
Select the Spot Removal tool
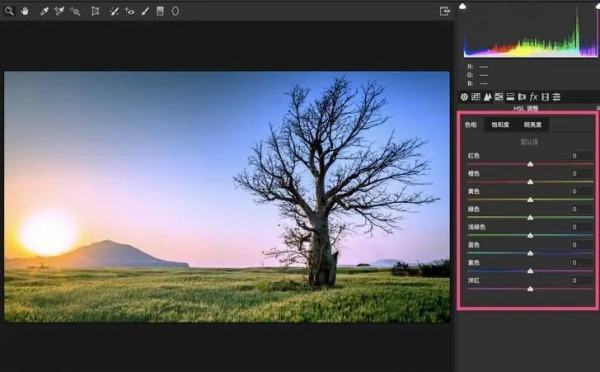114,11
